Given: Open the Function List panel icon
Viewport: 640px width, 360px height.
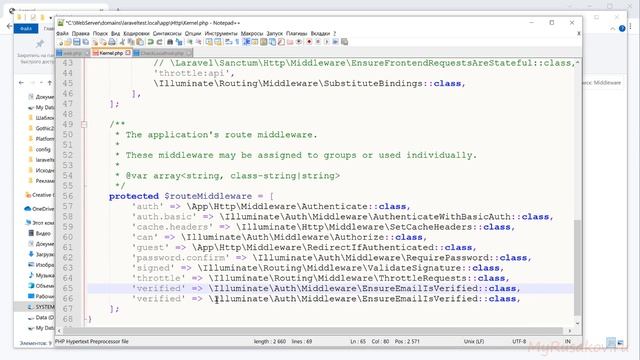Looking at the screenshot, I should pyautogui.click(x=281, y=42).
